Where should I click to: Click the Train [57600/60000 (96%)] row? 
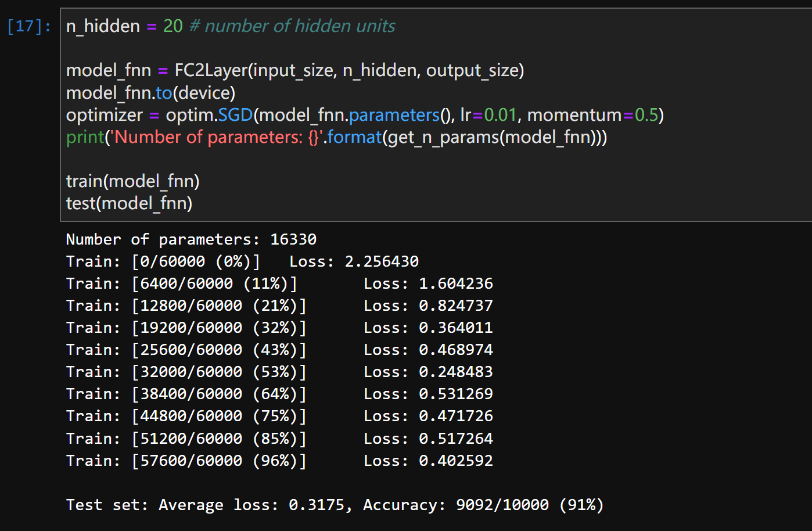pos(279,461)
